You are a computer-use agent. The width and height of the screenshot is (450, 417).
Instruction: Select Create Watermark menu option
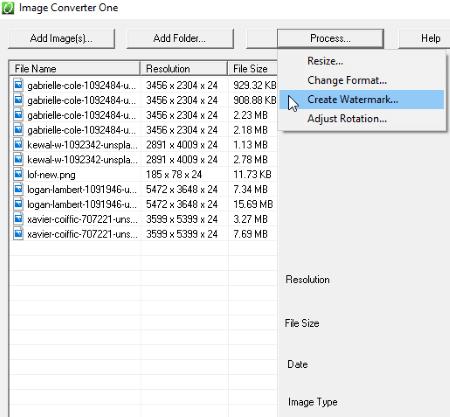(362, 99)
